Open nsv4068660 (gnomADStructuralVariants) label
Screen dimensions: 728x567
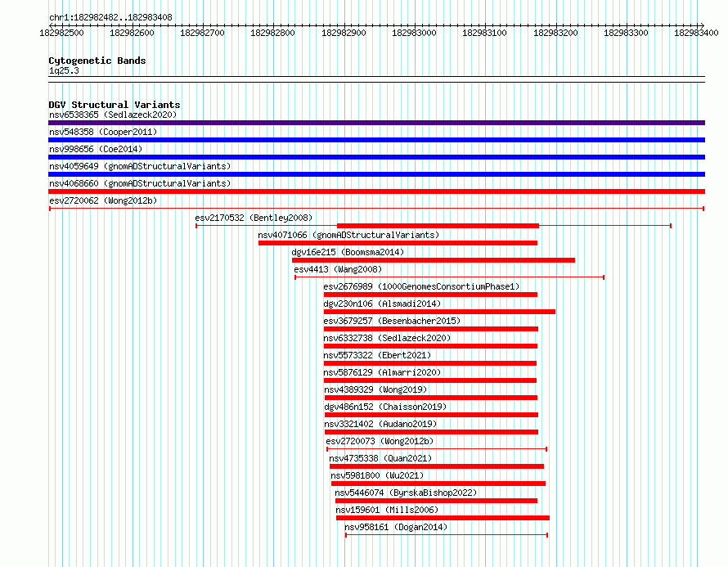(x=140, y=183)
